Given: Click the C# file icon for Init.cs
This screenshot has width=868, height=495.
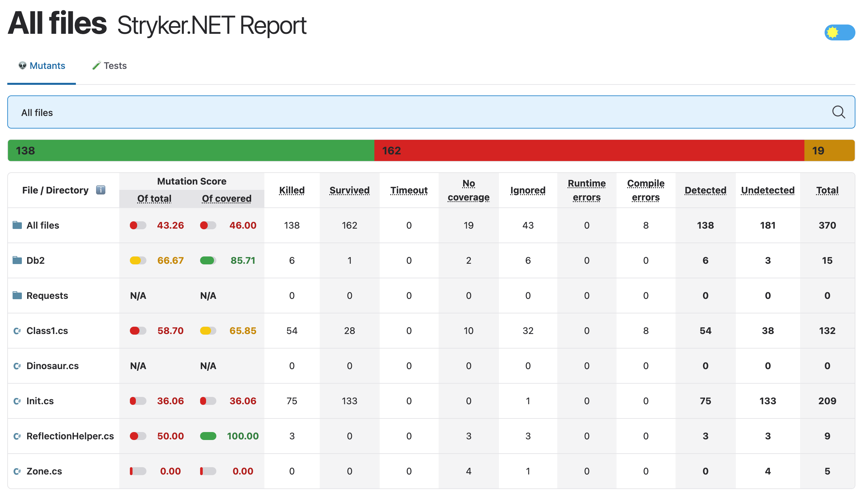Looking at the screenshot, I should [17, 401].
